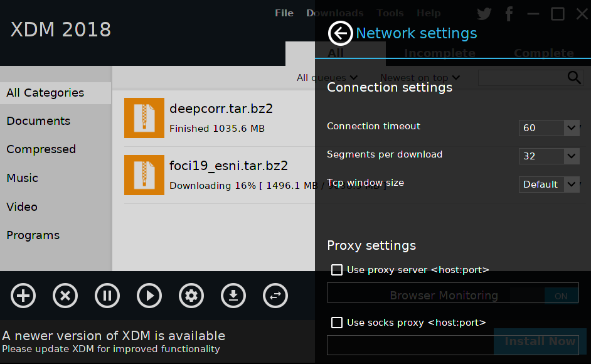
Task: Open Segments per download dropdown showing 32
Action: click(549, 156)
